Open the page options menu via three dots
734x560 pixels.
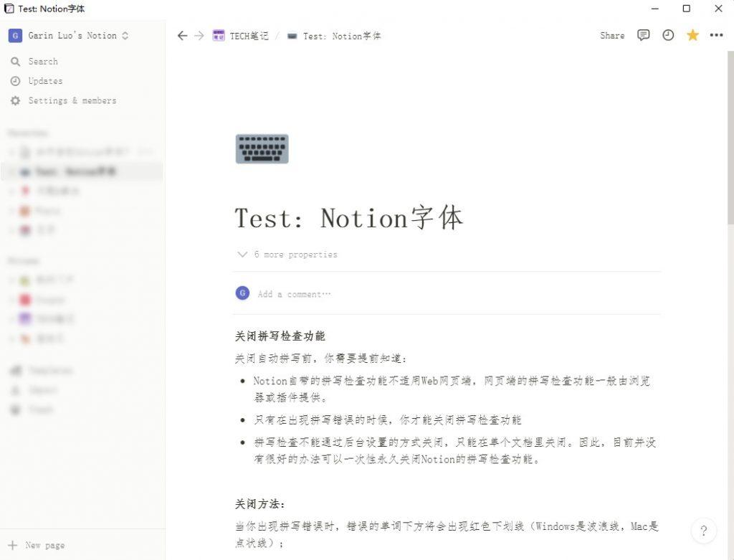pyautogui.click(x=716, y=35)
